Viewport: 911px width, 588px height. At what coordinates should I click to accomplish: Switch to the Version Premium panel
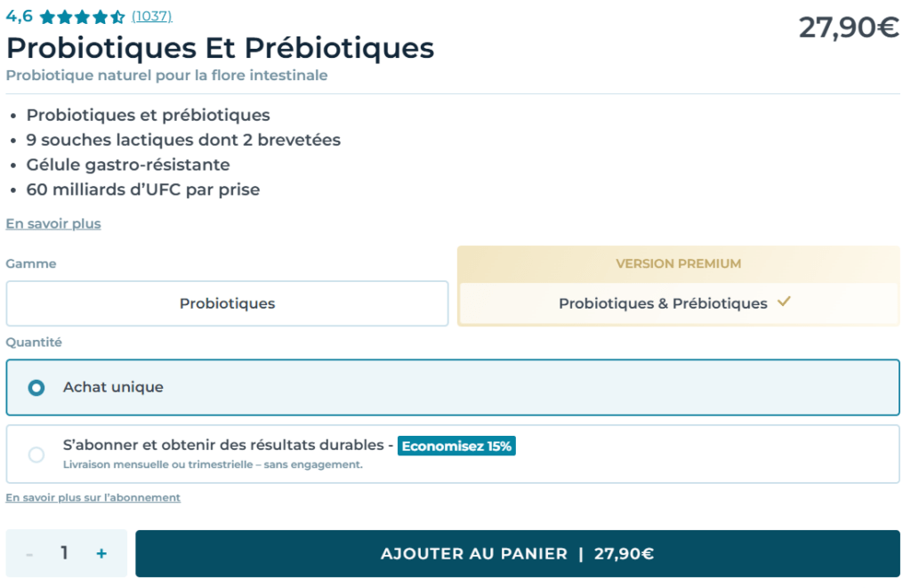(679, 264)
